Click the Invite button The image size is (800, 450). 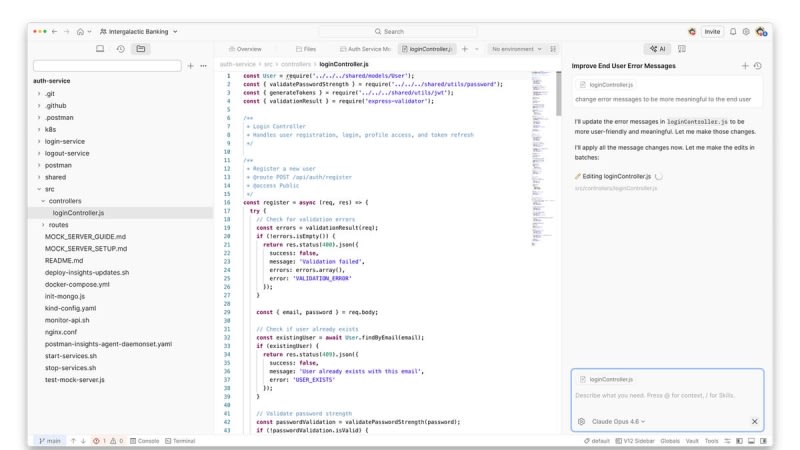click(712, 31)
